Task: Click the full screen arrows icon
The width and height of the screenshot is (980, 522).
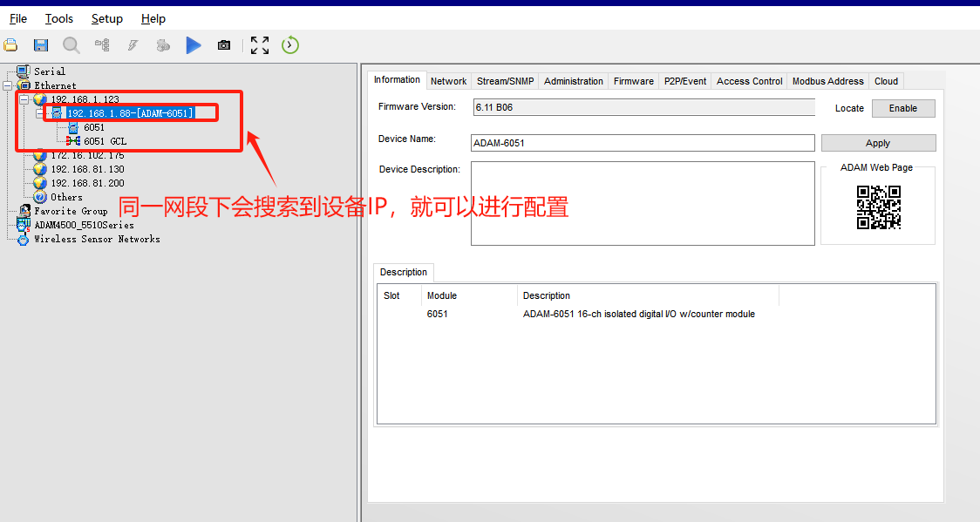Action: pos(259,45)
